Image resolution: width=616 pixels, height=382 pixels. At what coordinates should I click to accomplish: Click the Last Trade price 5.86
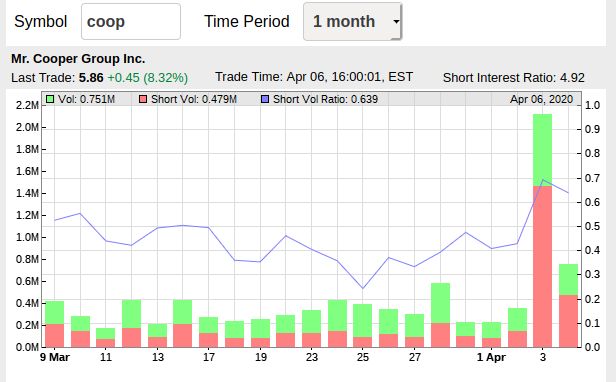click(91, 78)
